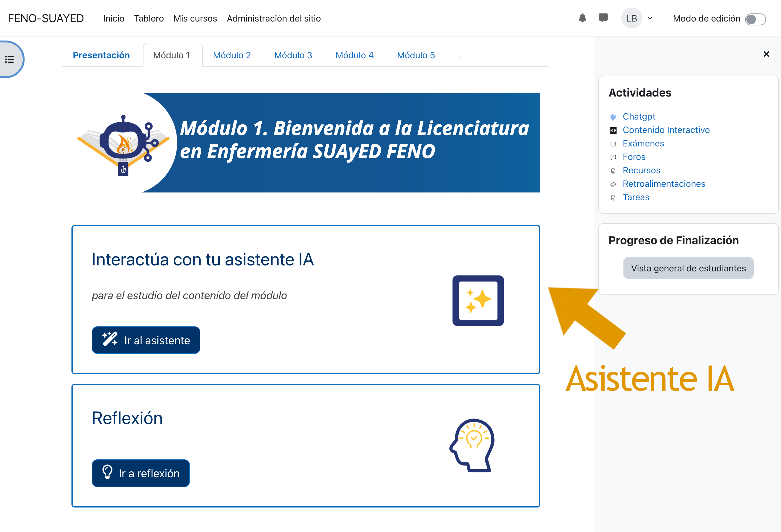This screenshot has width=781, height=532.
Task: Click the magic wand icon on asistente button
Action: 109,339
